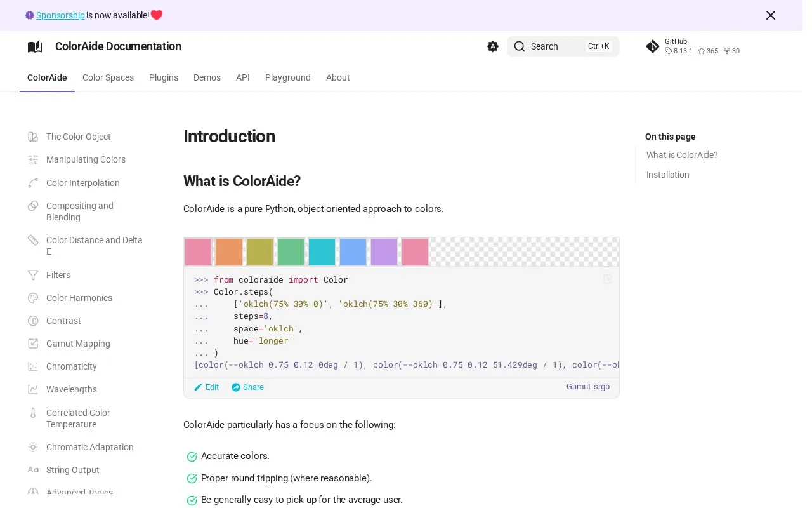812x508 pixels.
Task: Click the Color Interpolation curve icon
Action: (33, 183)
